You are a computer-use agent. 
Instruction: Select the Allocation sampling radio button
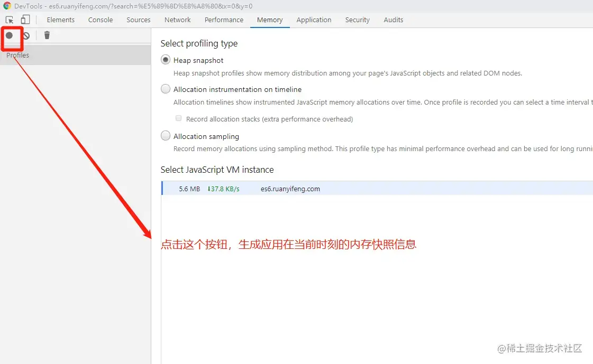(165, 136)
